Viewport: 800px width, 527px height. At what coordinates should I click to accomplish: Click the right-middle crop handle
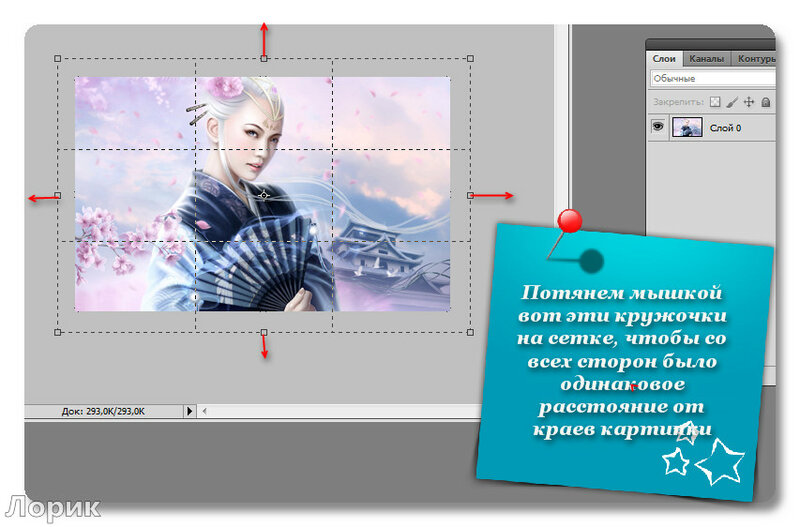[470, 195]
